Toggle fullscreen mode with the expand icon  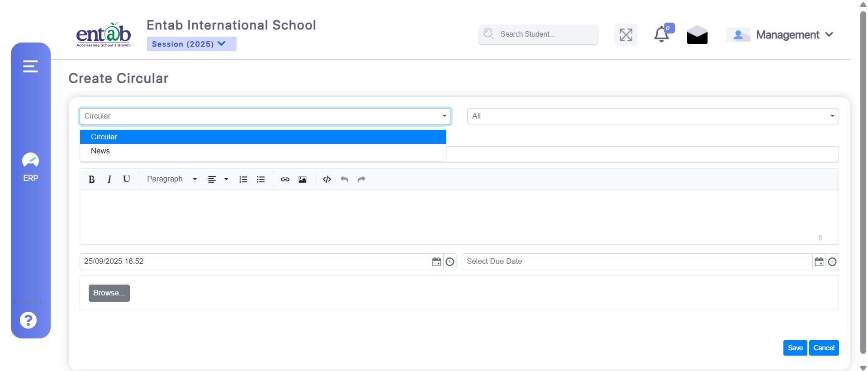click(626, 35)
